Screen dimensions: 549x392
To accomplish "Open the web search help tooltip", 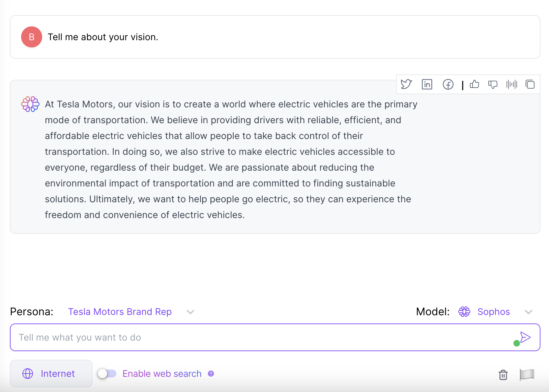I will point(211,374).
